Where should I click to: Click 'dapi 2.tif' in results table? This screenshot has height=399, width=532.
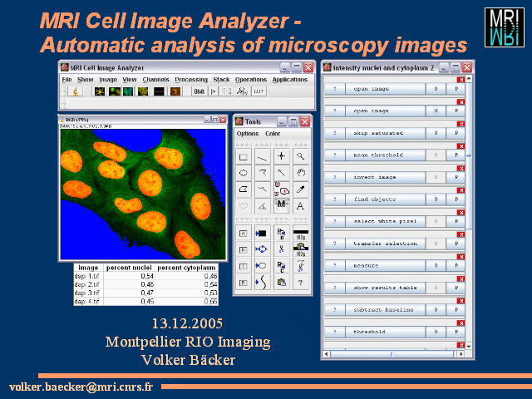tap(86, 284)
